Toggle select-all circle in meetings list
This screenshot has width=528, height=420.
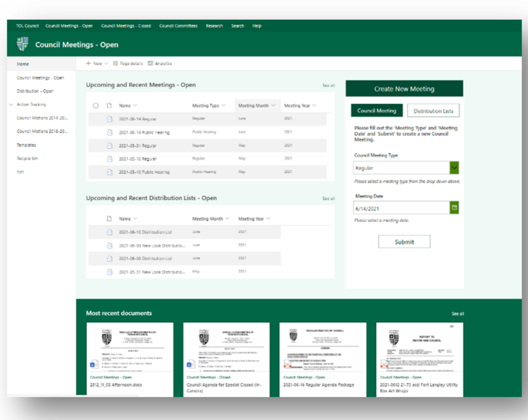[96, 106]
